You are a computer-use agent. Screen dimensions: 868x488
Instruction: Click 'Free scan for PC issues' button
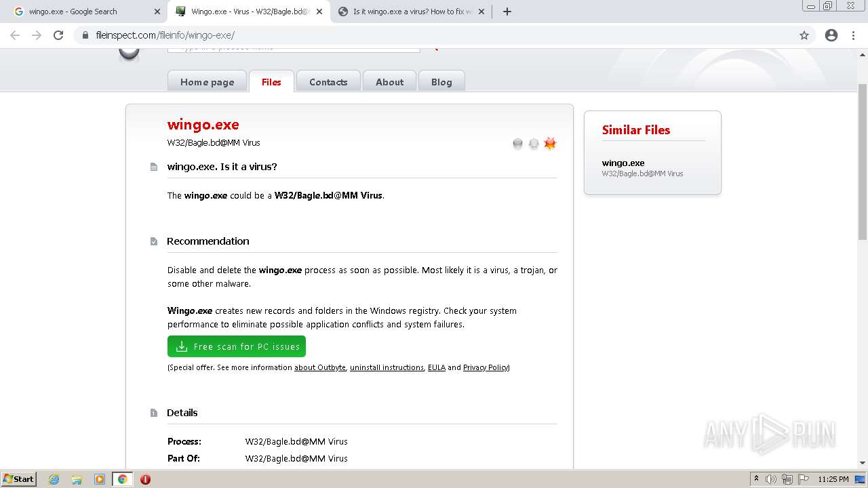click(237, 346)
